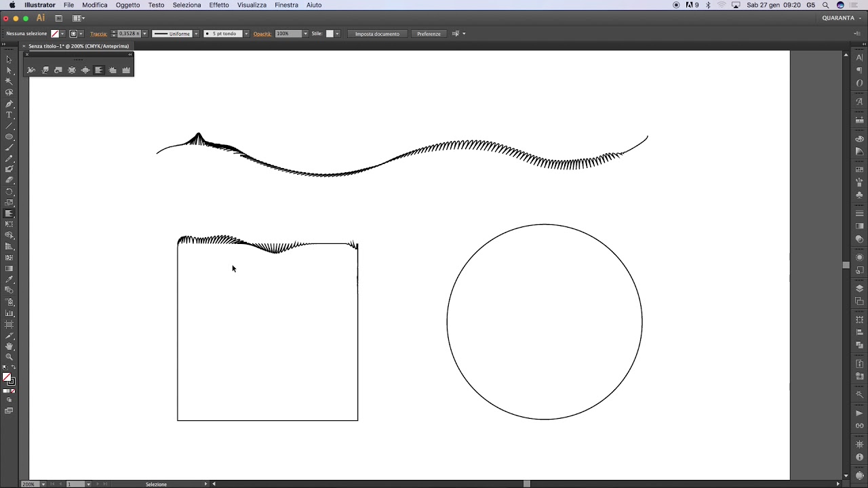Open fill color dropdown in control bar

click(x=62, y=33)
